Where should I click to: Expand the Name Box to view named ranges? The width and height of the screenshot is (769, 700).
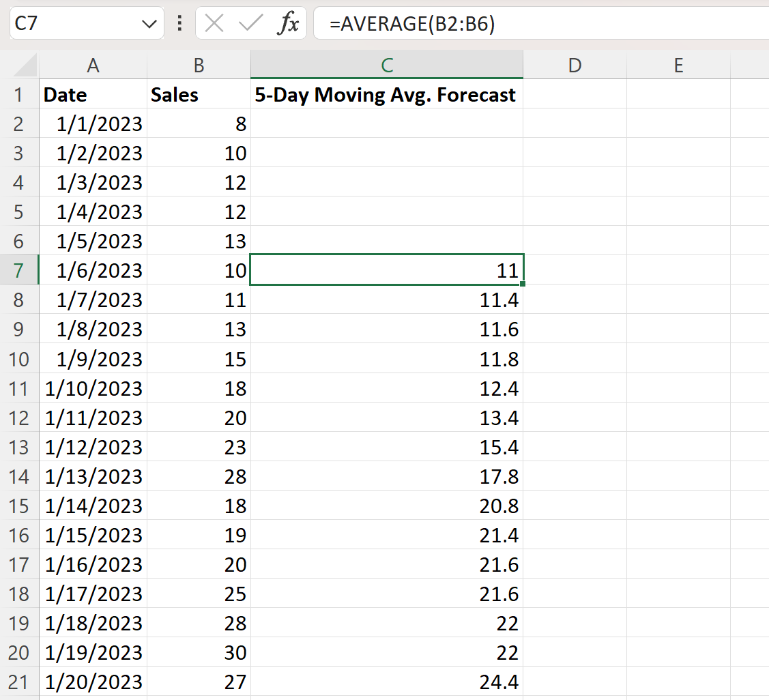(x=149, y=23)
